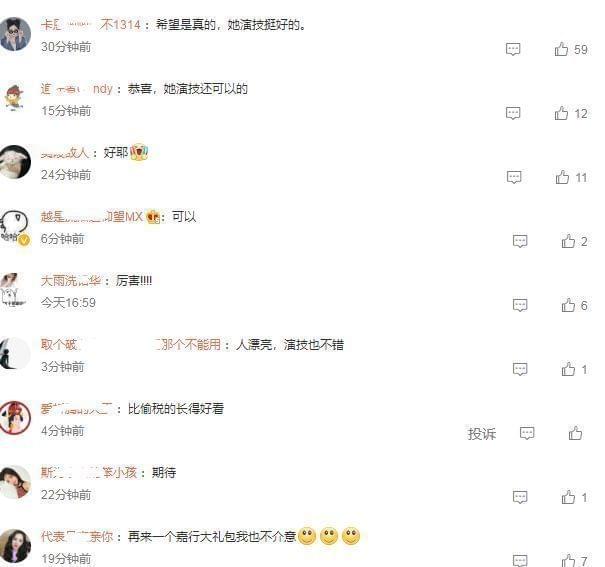Screen dimensions: 605x567
Task: Open the profile of 大雨洗…华
Action: [71, 280]
